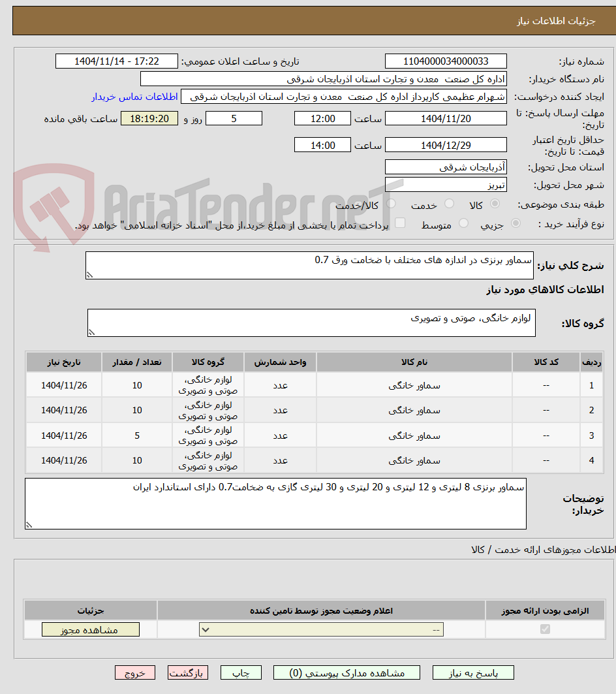Click the شهر محل تحویل field تبریز
616x694 pixels.
tap(446, 185)
